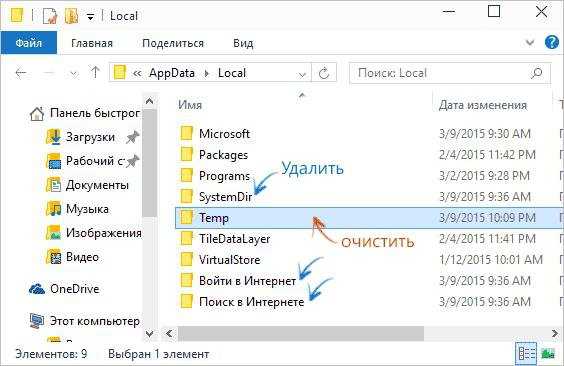Screen dimensions: 564x366
Task: Open the Customize Quick Access Toolbar dropdown
Action: pos(90,17)
